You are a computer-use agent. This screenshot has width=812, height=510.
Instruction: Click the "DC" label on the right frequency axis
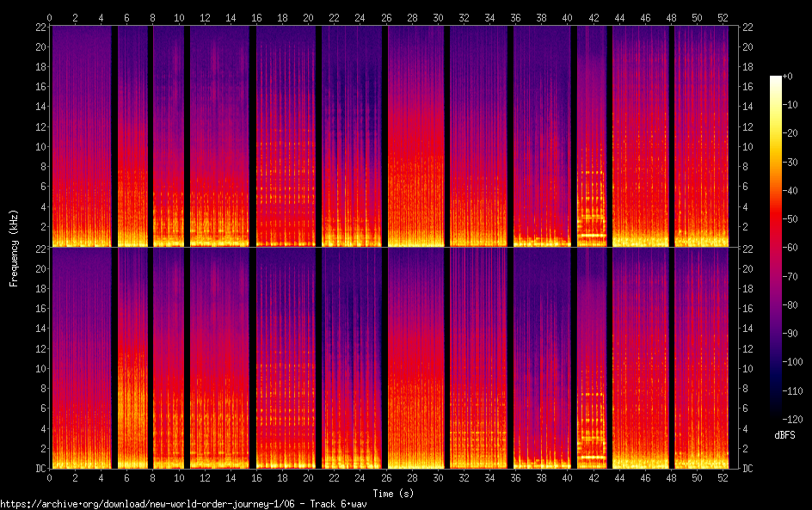[x=748, y=468]
